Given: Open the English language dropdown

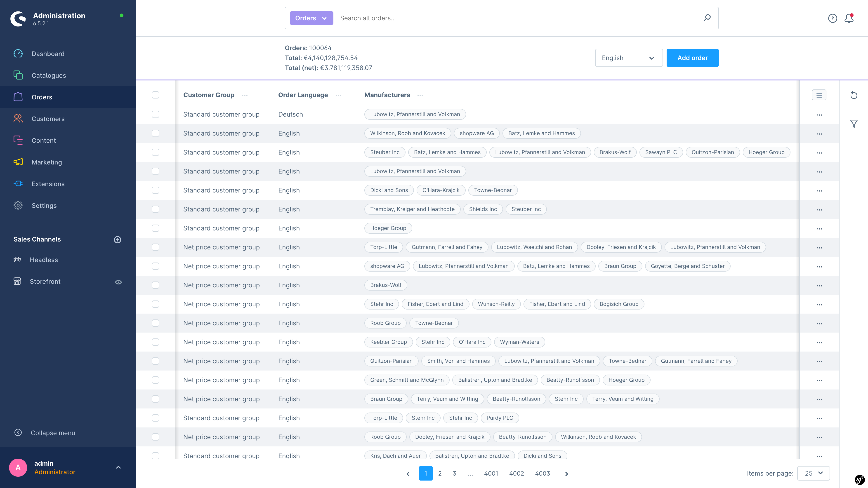Looking at the screenshot, I should (628, 58).
